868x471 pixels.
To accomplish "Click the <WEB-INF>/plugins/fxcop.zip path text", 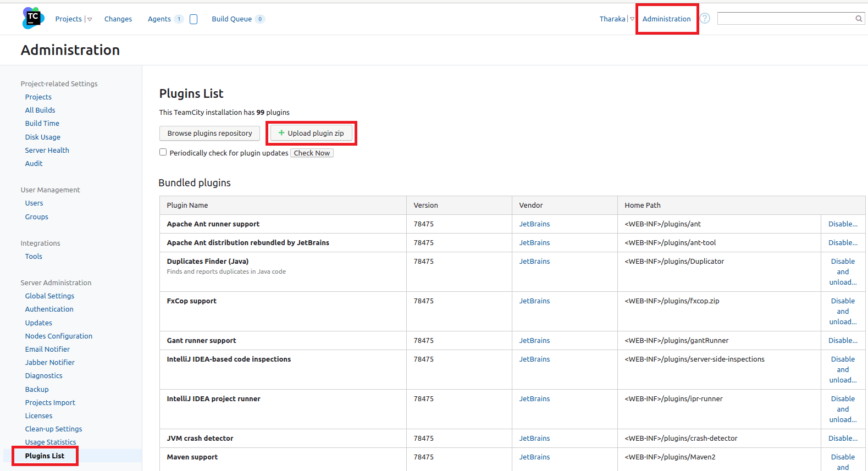I will pos(672,301).
